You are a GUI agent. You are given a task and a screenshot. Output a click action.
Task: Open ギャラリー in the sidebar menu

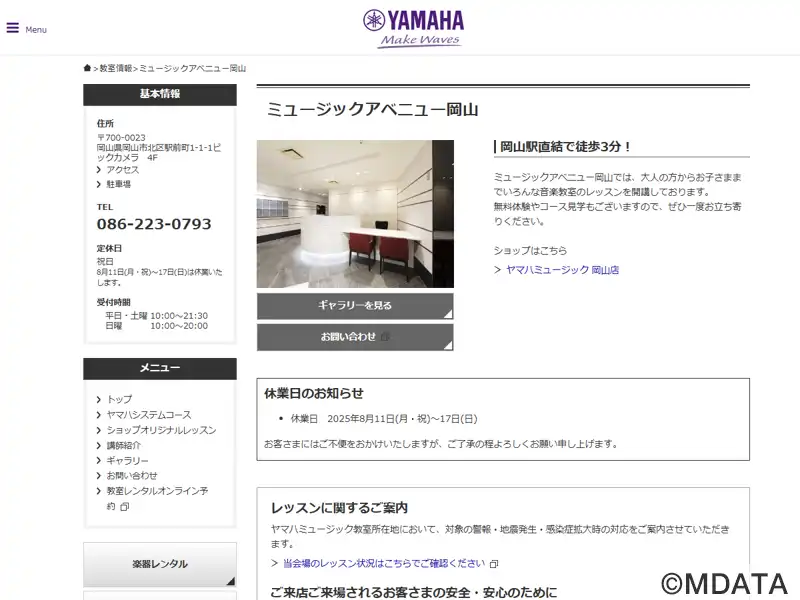tap(127, 461)
